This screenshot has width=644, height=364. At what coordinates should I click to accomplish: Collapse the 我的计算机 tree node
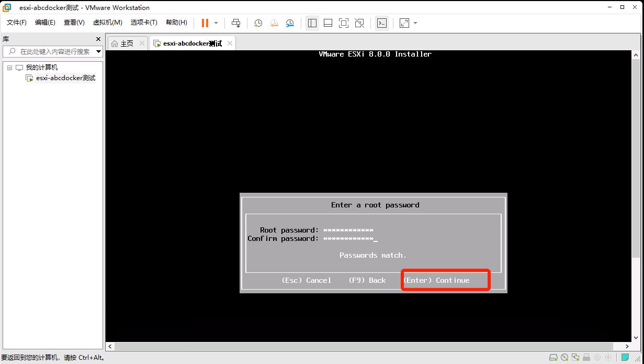[x=9, y=68]
